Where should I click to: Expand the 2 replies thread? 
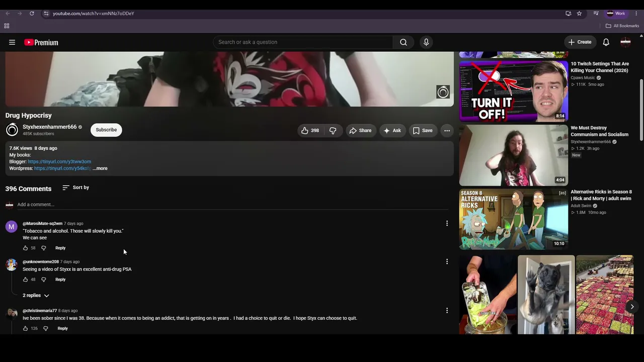pyautogui.click(x=36, y=296)
